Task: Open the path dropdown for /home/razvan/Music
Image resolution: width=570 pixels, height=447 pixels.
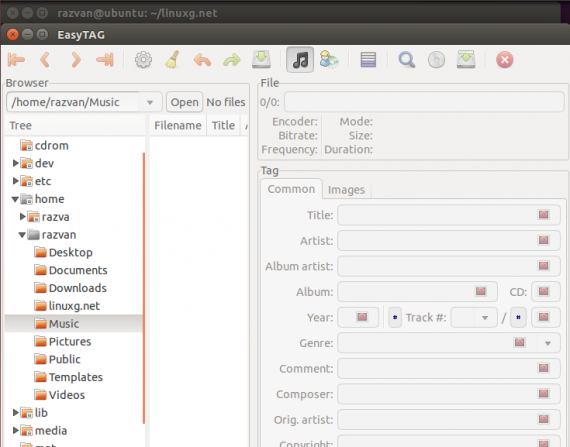Action: 150,102
